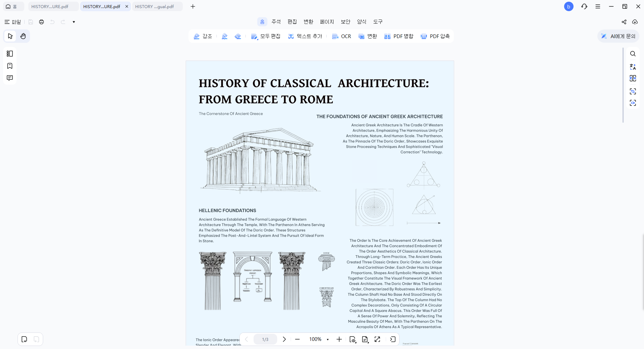Viewport: 644px width, 349px height.
Task: Click the PDF 압축 compress button
Action: pyautogui.click(x=435, y=36)
